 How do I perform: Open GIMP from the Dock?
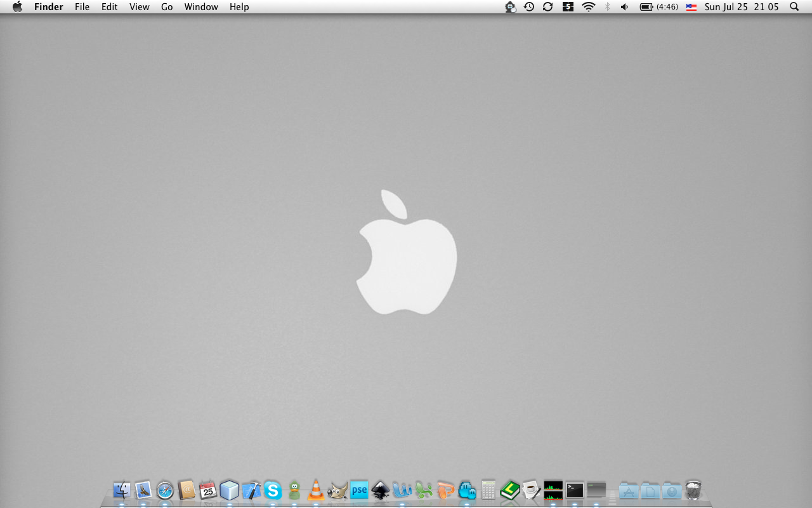coord(337,490)
